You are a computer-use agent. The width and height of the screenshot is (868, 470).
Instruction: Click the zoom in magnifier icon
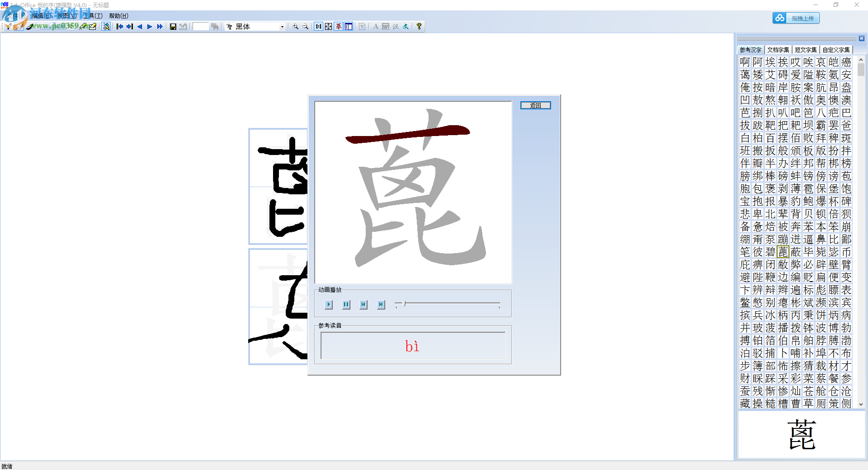(x=295, y=27)
